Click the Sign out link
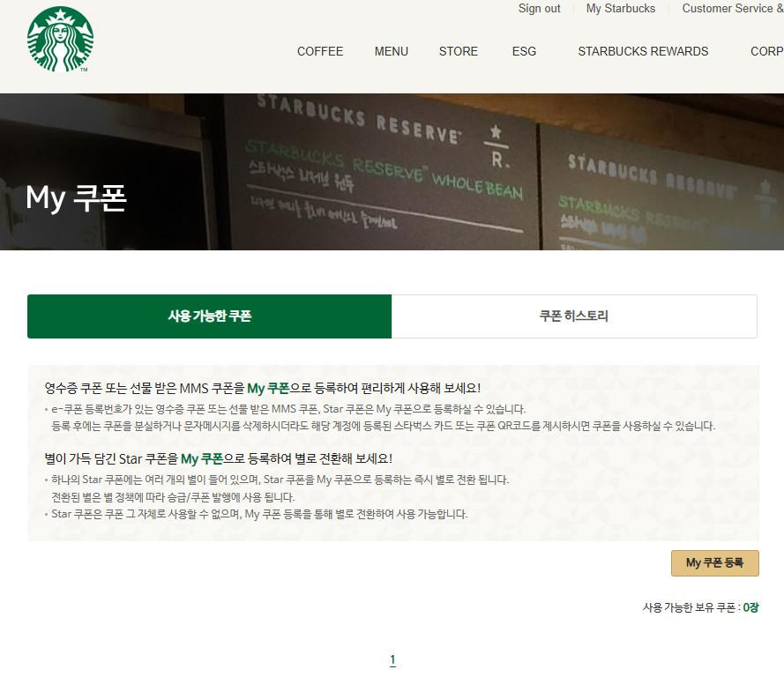The image size is (784, 677). click(539, 9)
